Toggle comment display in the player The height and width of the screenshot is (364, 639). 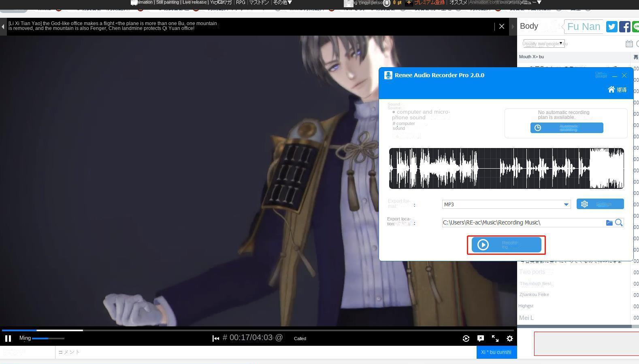[481, 339]
